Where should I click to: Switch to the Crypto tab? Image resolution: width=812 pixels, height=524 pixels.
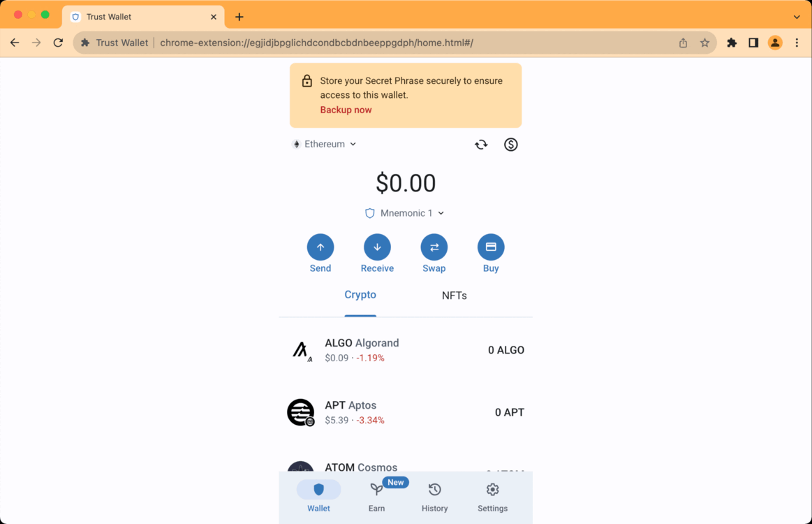tap(360, 295)
